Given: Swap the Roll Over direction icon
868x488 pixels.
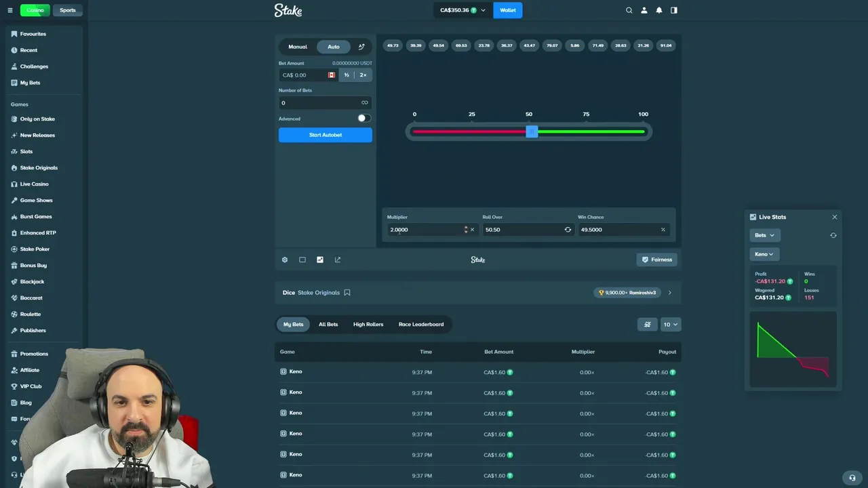Looking at the screenshot, I should [568, 230].
